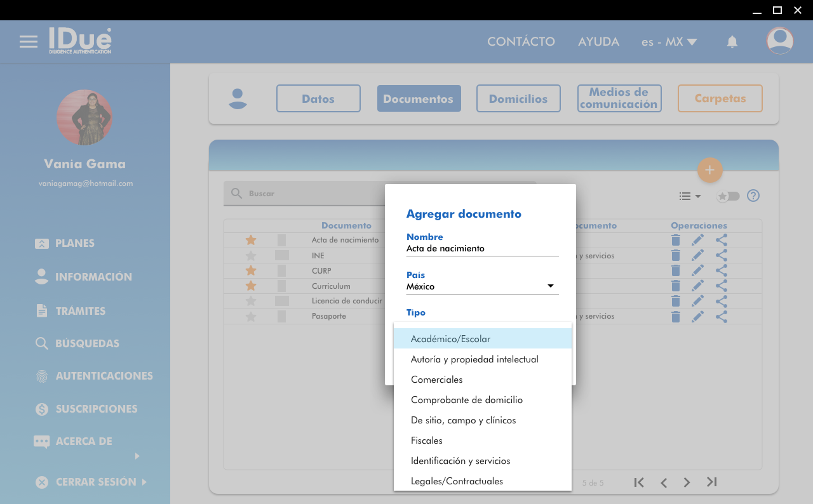This screenshot has width=813, height=504.
Task: Toggle the favorites-only filter switch
Action: 728,196
